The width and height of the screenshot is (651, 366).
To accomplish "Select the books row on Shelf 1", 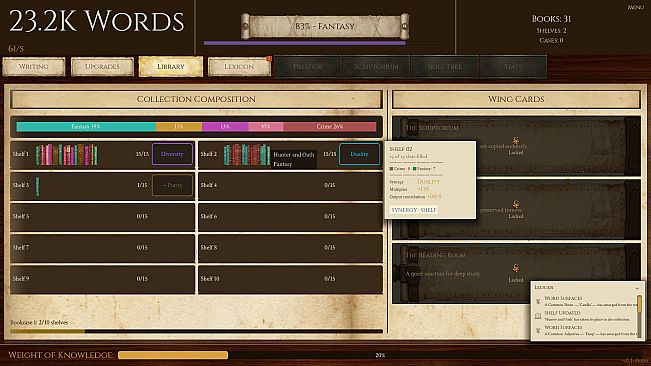I will point(67,155).
